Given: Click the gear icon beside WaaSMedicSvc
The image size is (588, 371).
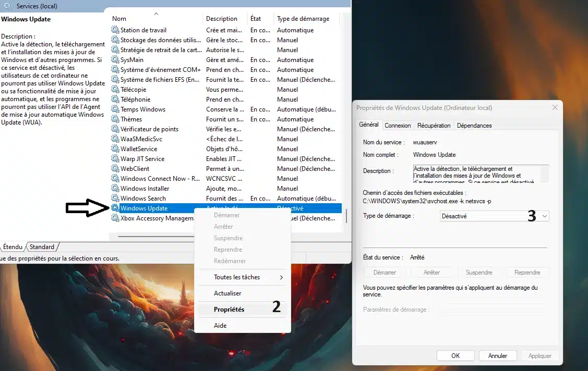Looking at the screenshot, I should 115,139.
